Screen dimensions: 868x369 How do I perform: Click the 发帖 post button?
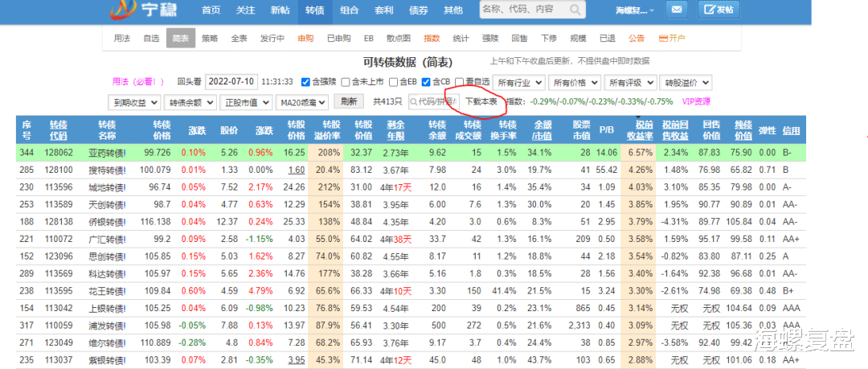pos(719,10)
